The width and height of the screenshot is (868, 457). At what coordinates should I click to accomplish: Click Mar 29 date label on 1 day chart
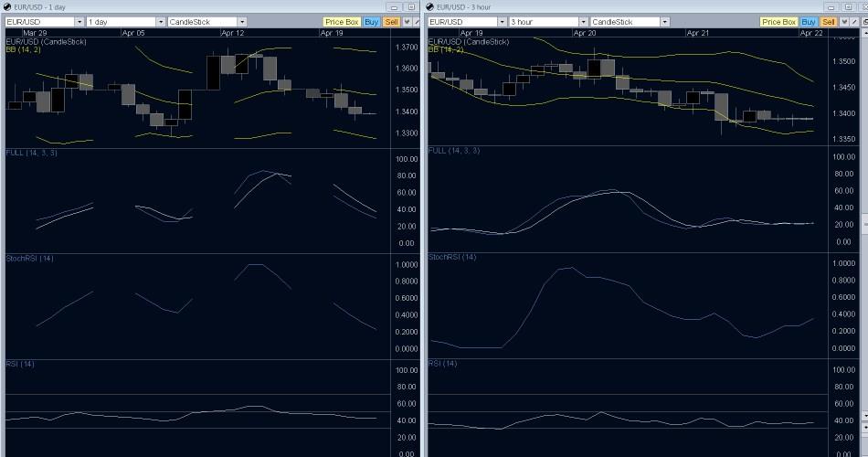pyautogui.click(x=35, y=33)
